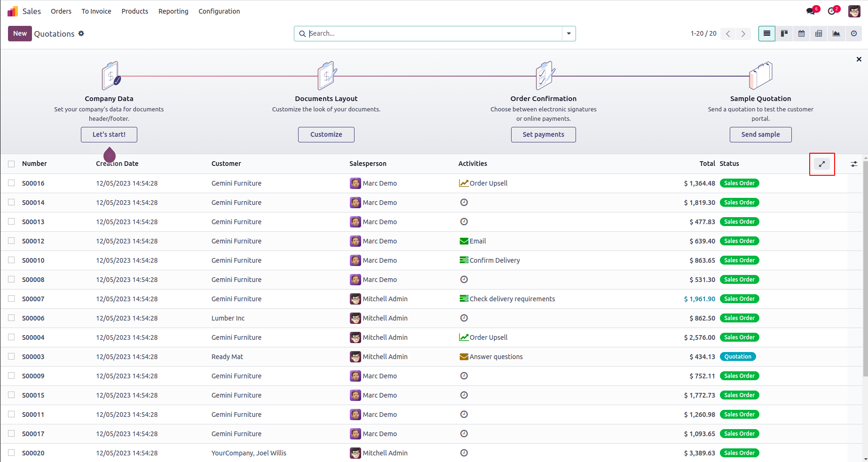Open the Calendar view
The image size is (868, 462).
pos(802,33)
